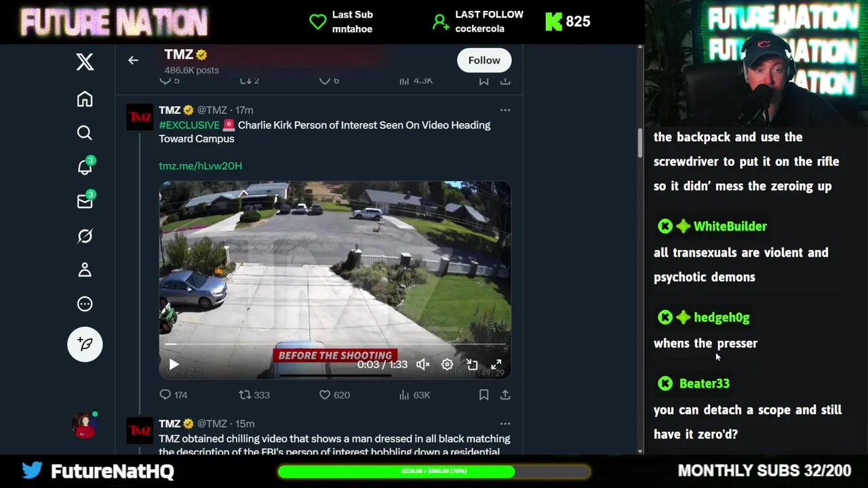Click the compose Post feather button
868x488 pixels.
(x=85, y=344)
